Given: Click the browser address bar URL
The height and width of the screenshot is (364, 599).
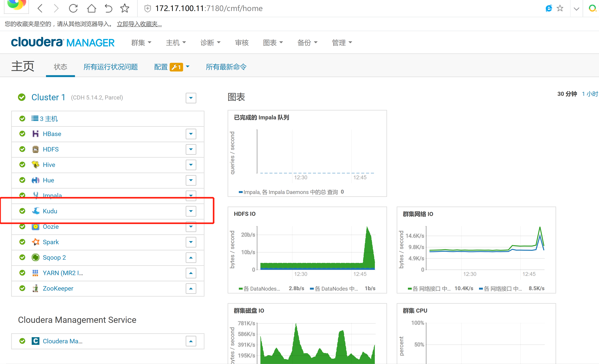Looking at the screenshot, I should pos(209,9).
